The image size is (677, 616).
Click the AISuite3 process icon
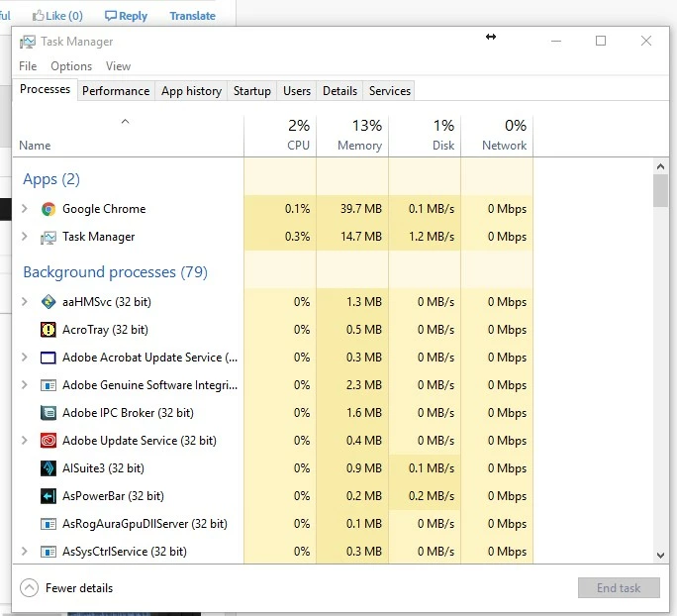[48, 468]
